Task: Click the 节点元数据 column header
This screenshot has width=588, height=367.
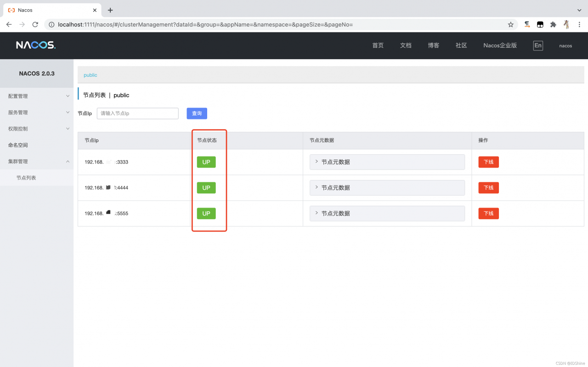Action: click(322, 141)
